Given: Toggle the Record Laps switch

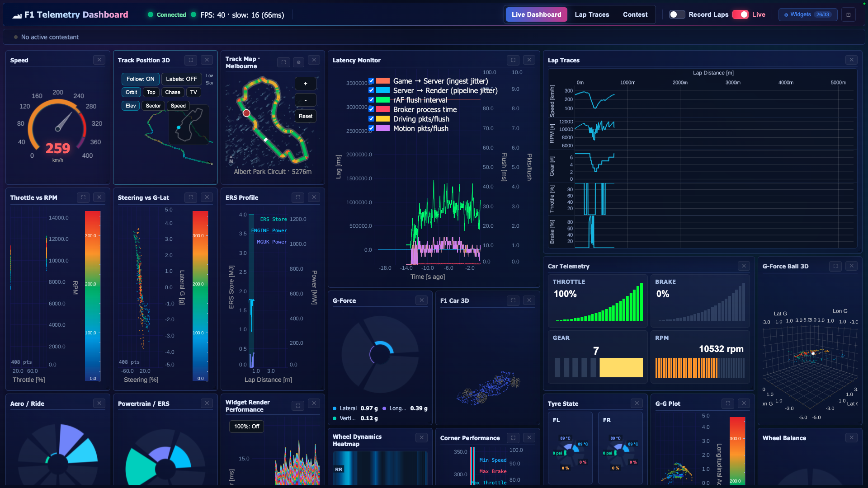Looking at the screenshot, I should 677,14.
